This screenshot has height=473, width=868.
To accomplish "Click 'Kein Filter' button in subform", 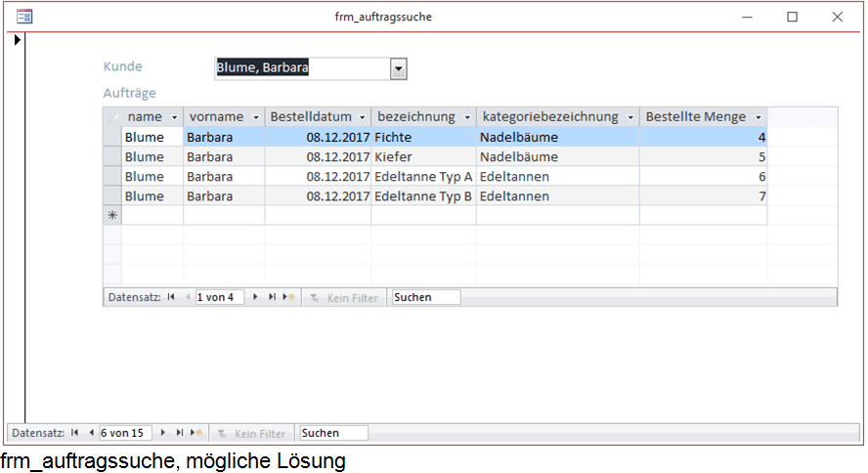I will coord(343,297).
